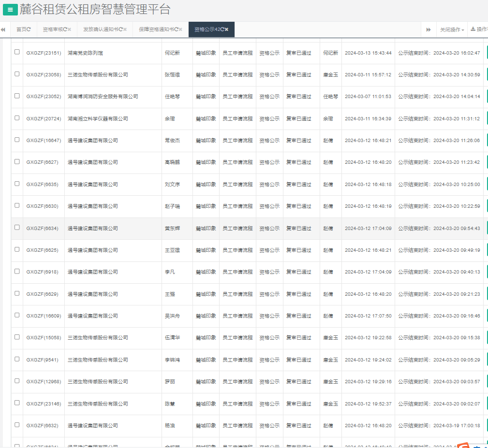Viewport: 488px width, 448px height.
Task: Close the 资格审核 tab
Action: (70, 29)
